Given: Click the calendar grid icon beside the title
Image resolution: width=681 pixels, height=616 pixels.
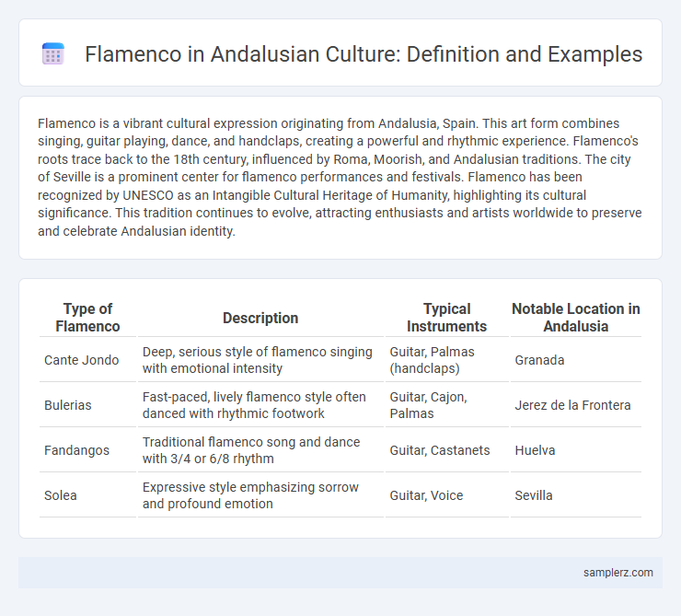Looking at the screenshot, I should pos(53,54).
